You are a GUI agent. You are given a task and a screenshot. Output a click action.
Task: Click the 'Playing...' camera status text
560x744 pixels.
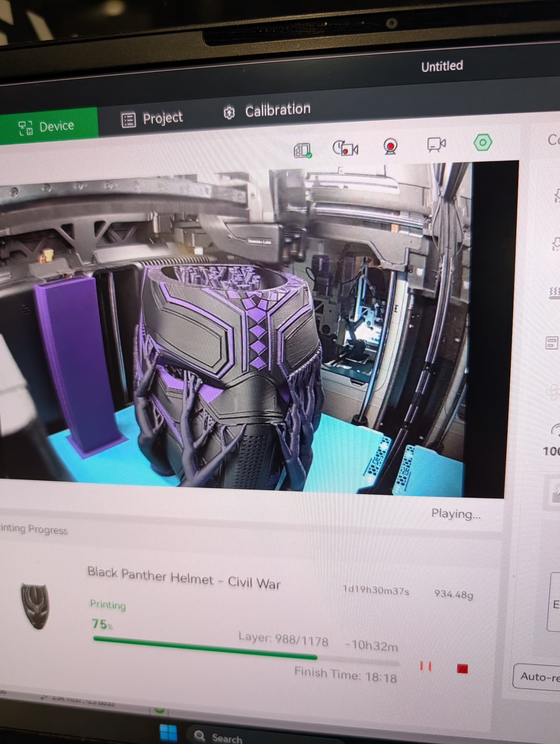pos(456,514)
